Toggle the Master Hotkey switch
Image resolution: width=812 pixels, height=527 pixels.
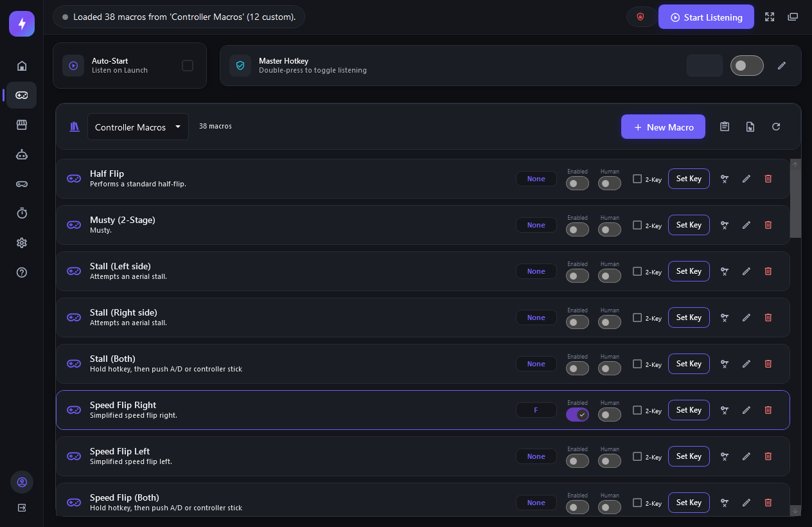tap(747, 66)
